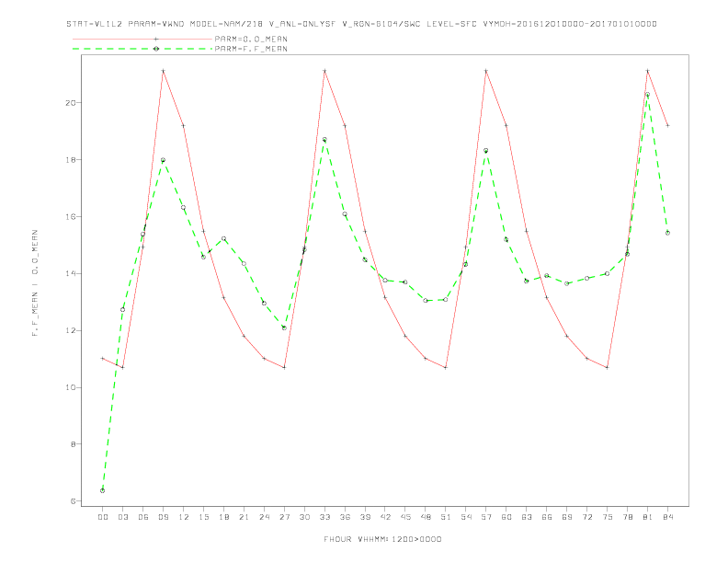728x563 pixels.
Task: Click the PARM=F.F_MEAN legend label
Action: click(x=251, y=49)
